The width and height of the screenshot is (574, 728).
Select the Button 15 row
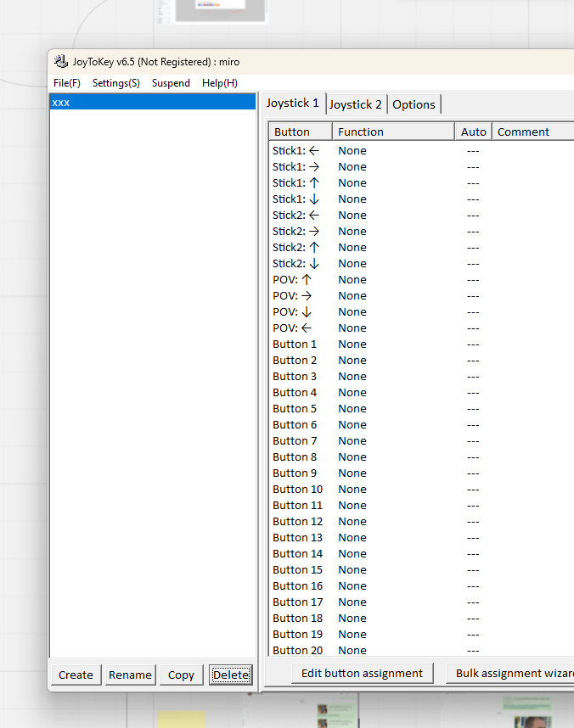pos(421,569)
